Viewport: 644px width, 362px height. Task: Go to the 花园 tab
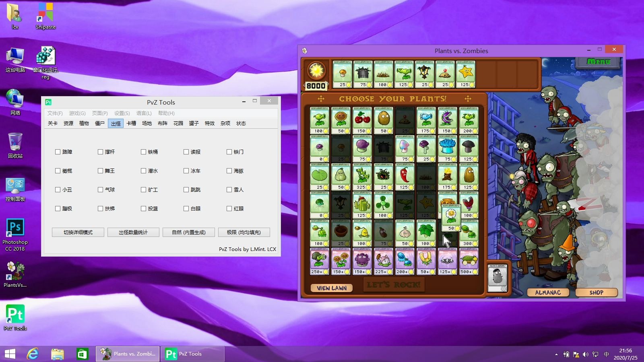point(178,123)
